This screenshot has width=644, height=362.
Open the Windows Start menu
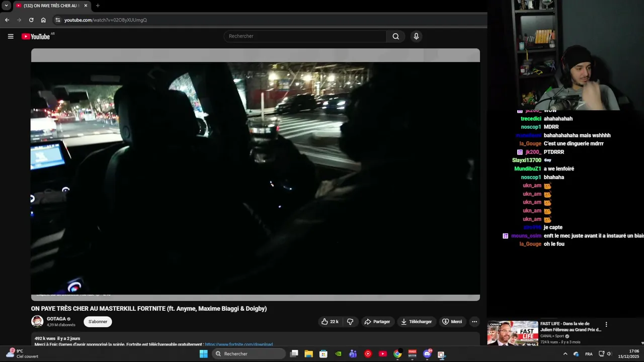[204, 354]
